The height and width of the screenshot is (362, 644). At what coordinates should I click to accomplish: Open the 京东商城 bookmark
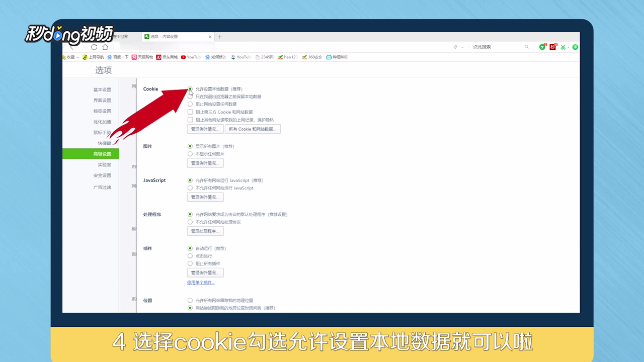pos(167,57)
